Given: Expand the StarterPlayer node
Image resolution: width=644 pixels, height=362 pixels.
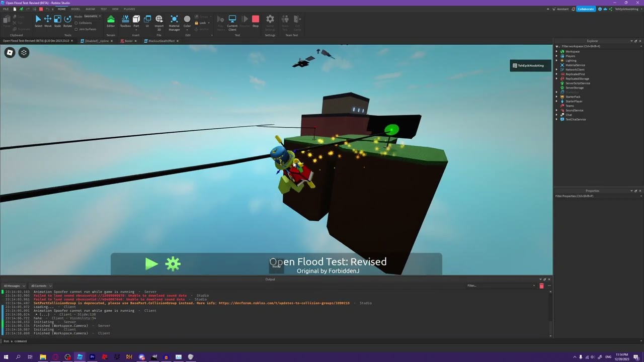Looking at the screenshot, I should pyautogui.click(x=556, y=101).
